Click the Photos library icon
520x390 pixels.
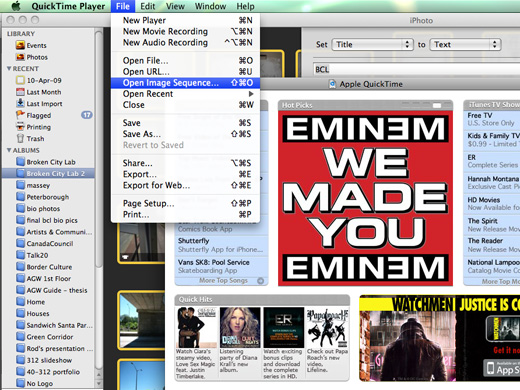coord(20,57)
